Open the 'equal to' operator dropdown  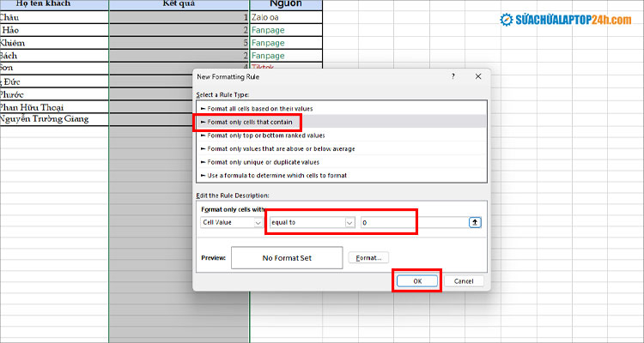click(x=313, y=222)
